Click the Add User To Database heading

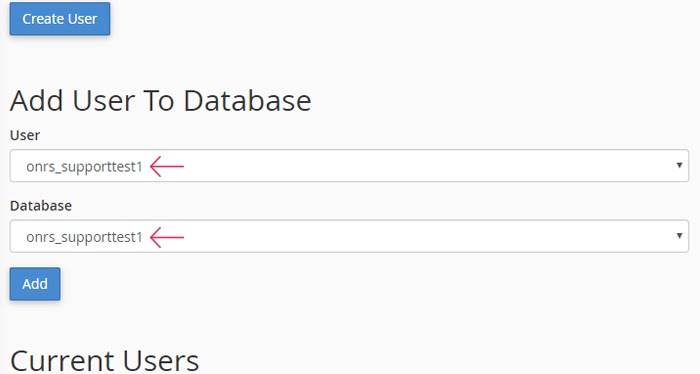coord(161,100)
